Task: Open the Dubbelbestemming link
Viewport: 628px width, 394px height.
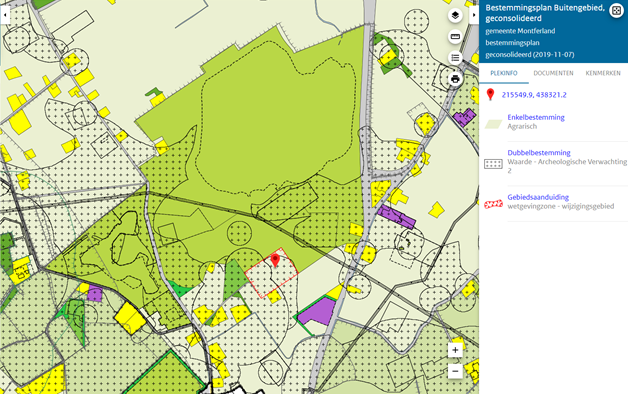Action: click(x=539, y=153)
